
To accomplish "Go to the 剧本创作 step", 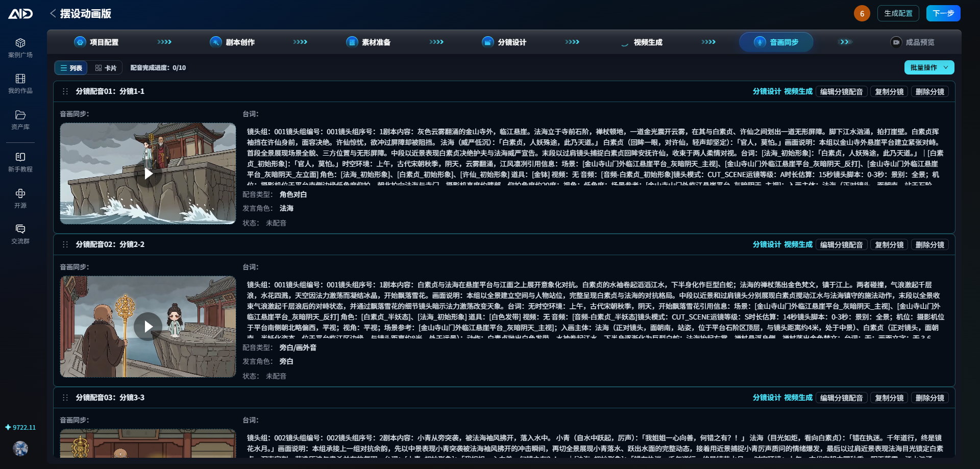I will [232, 42].
